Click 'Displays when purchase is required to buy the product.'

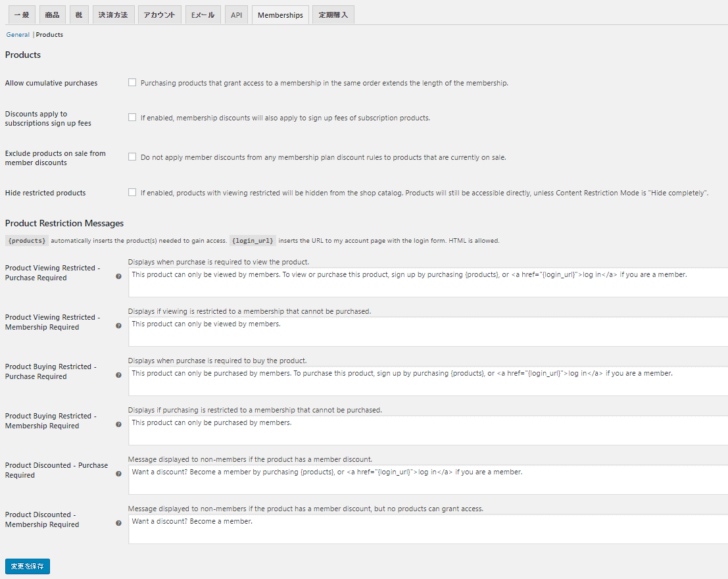coord(217,361)
